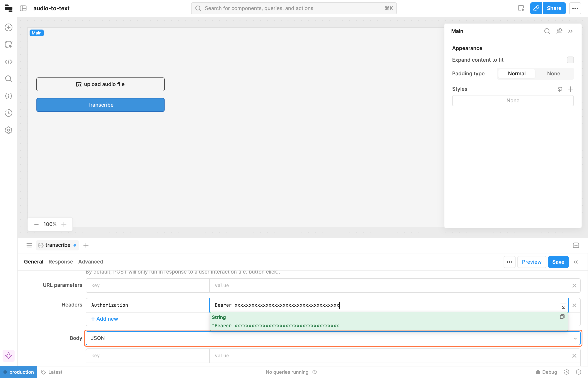Click the copy link button next to Share
This screenshot has height=378, width=588.
coord(536,8)
